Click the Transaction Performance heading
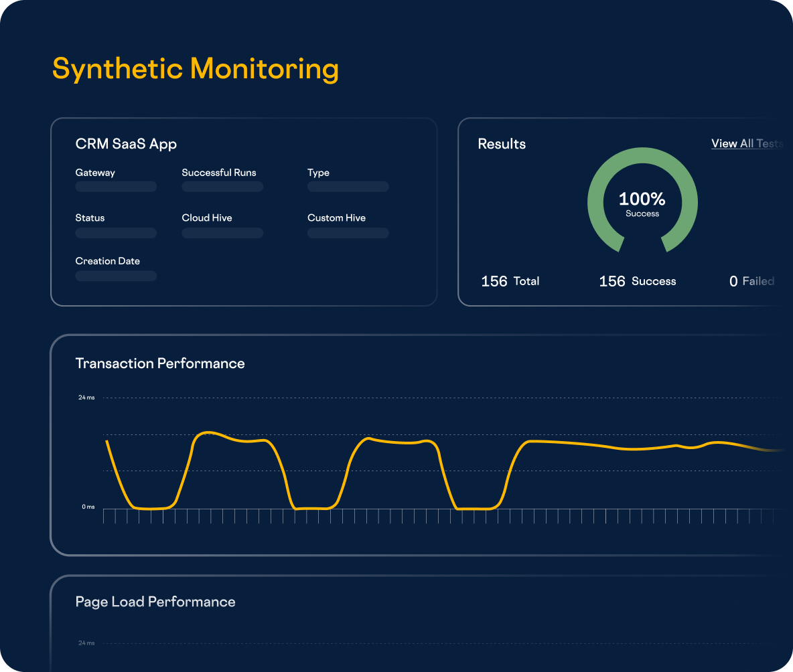 tap(160, 363)
